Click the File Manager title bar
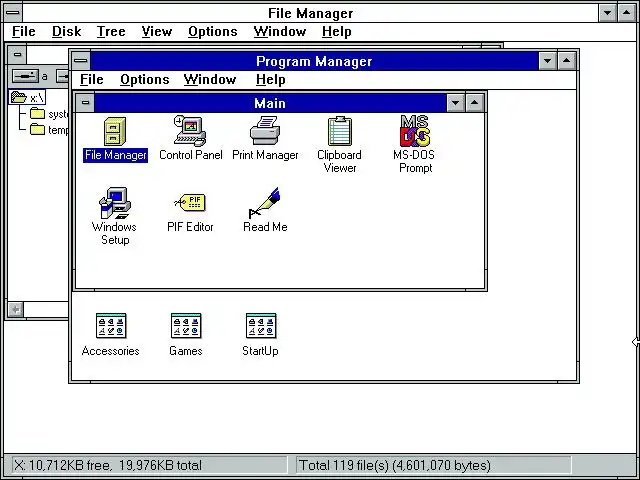The image size is (640, 480). (x=311, y=13)
